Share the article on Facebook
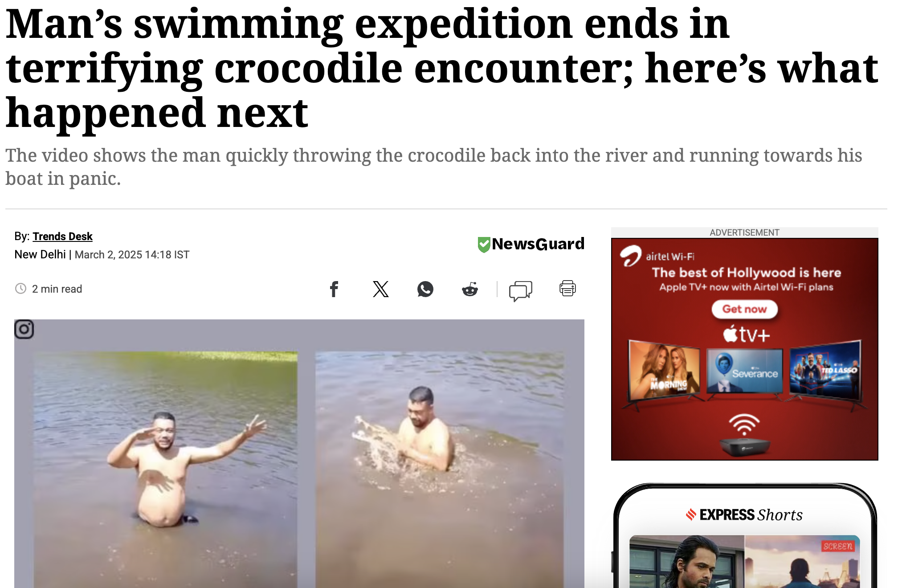The width and height of the screenshot is (898, 588). point(334,289)
